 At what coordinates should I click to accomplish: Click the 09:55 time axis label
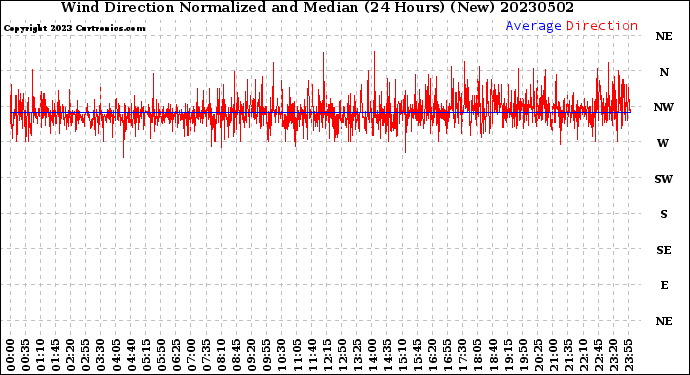[267, 355]
